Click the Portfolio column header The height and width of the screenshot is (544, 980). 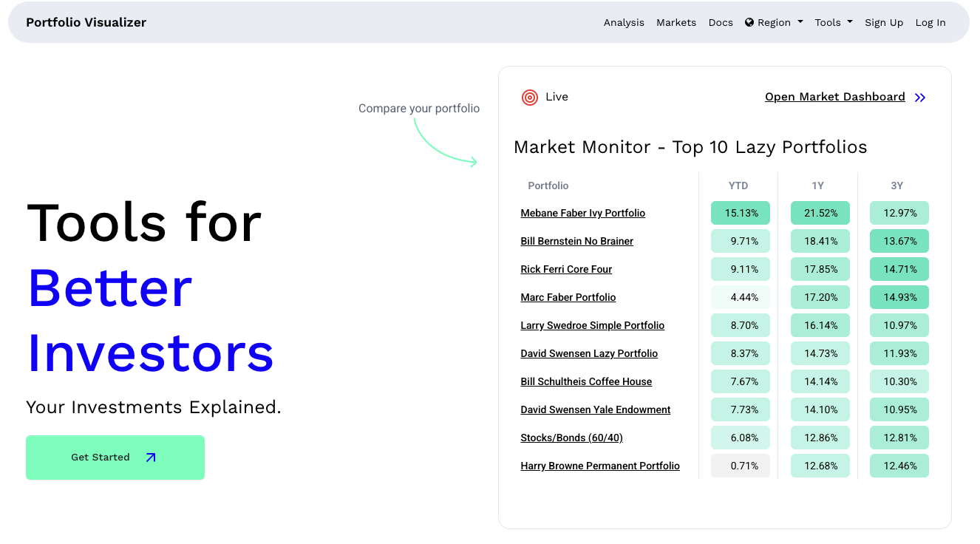(548, 186)
